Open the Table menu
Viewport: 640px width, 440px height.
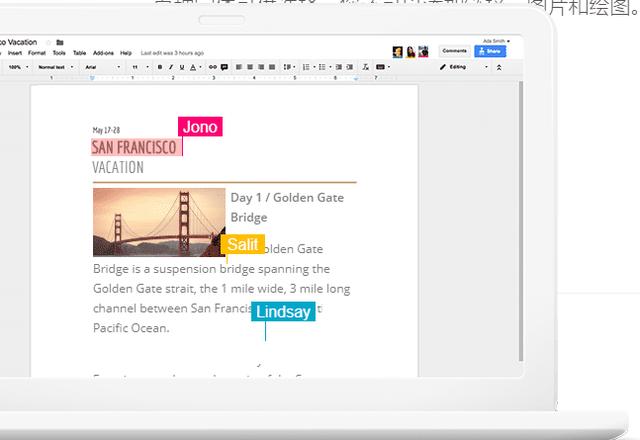point(80,53)
